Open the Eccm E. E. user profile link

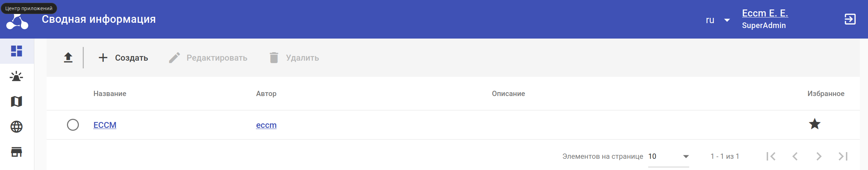pos(765,13)
